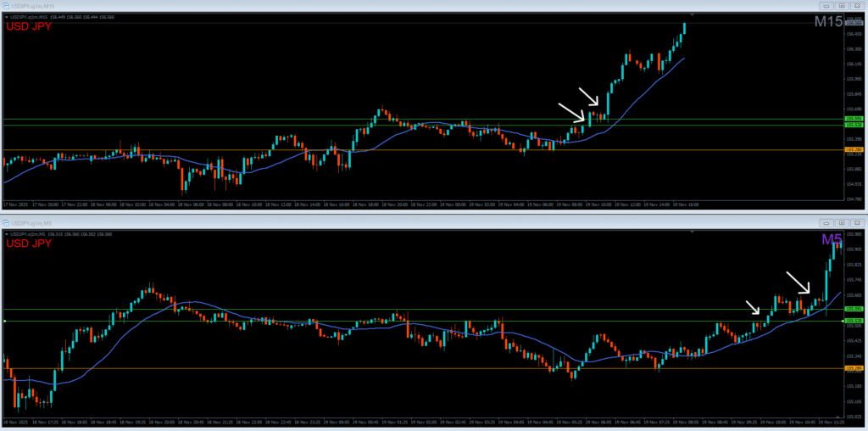Viewport: 868px width, 431px height.
Task: Click 154.935 on the M15 price scale
Action: [x=854, y=184]
